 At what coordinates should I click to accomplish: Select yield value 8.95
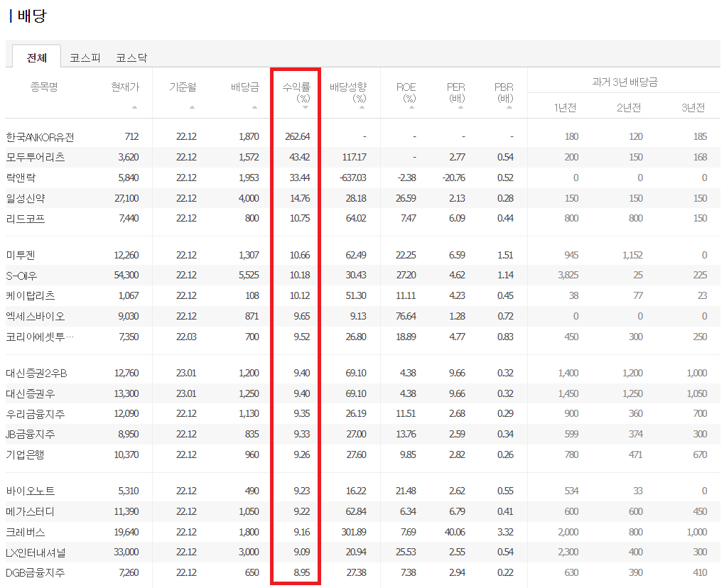click(x=302, y=572)
